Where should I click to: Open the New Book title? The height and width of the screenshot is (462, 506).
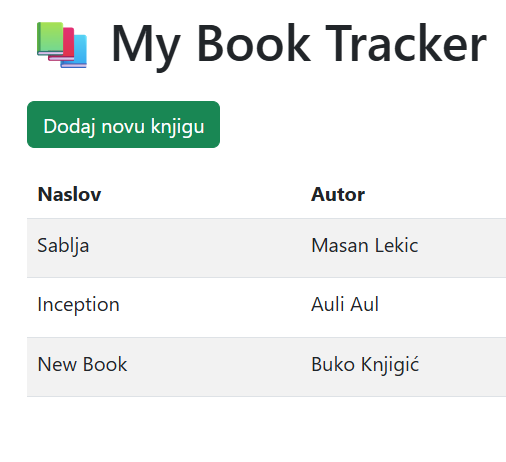click(x=82, y=364)
